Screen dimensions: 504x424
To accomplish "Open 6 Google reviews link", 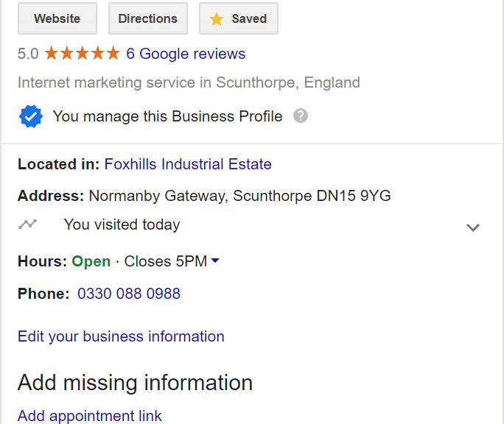I will tap(186, 54).
